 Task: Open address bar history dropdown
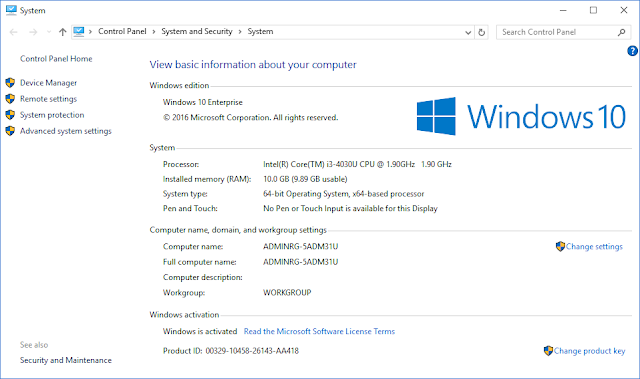468,32
